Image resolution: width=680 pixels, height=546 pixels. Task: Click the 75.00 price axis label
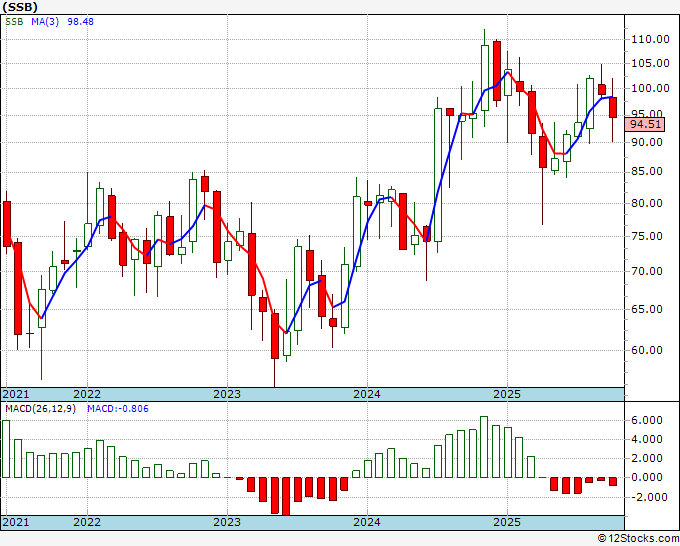[647, 236]
